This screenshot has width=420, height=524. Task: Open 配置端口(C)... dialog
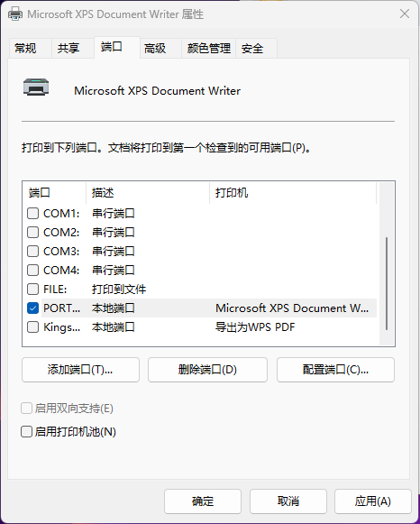(335, 370)
